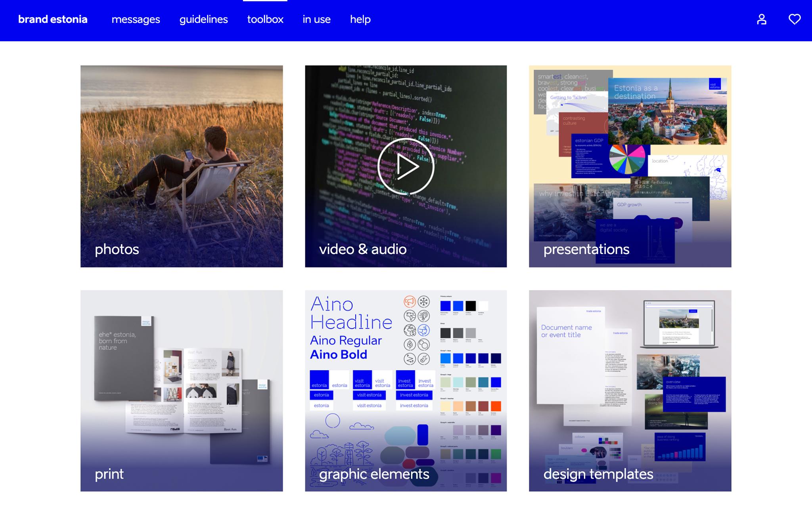
Task: Open the user account profile icon
Action: (762, 19)
